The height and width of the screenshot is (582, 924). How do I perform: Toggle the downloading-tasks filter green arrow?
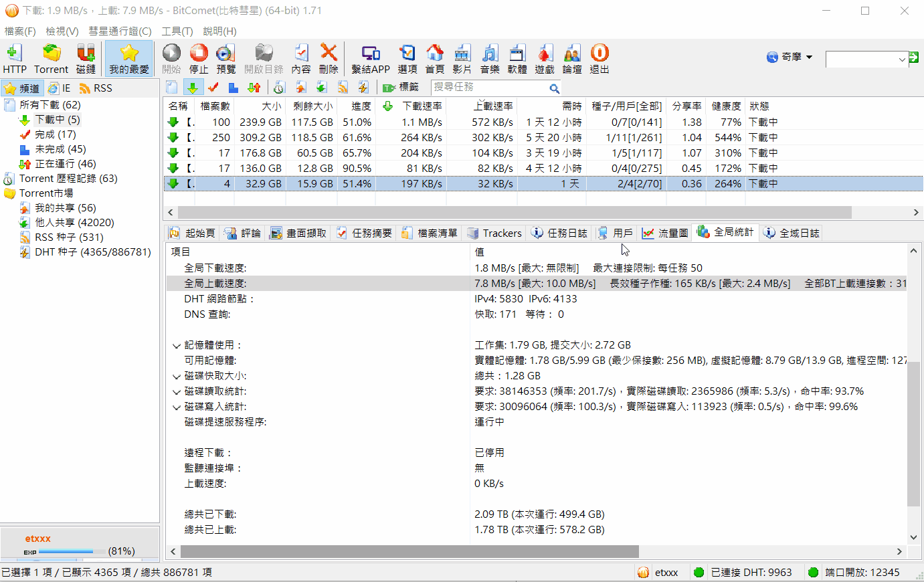193,88
